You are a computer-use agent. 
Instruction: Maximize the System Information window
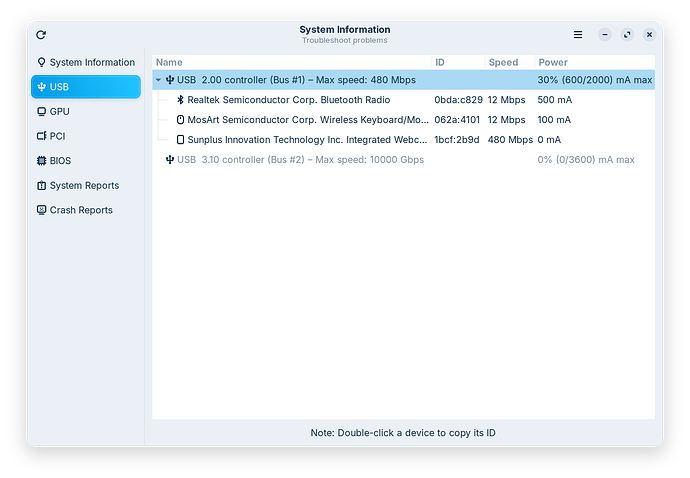tap(627, 34)
